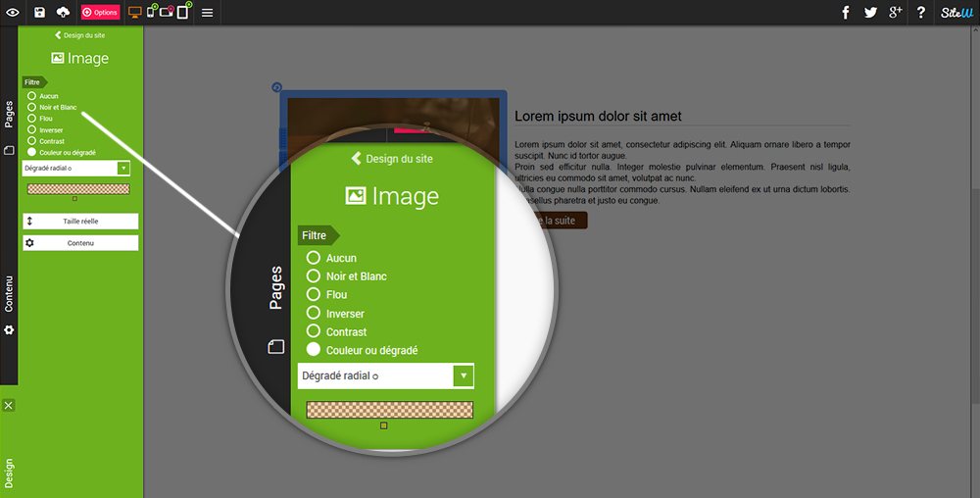The width and height of the screenshot is (980, 498).
Task: Open the hamburger menu in the top bar
Action: (x=208, y=13)
